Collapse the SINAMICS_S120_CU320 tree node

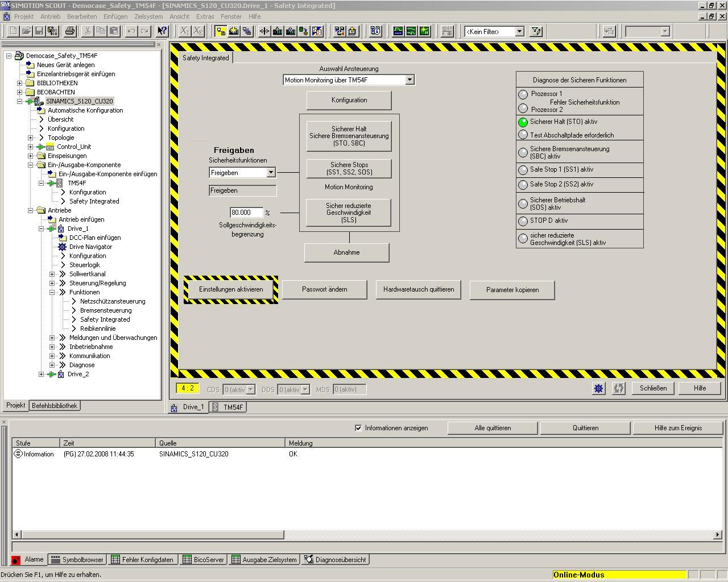20,101
